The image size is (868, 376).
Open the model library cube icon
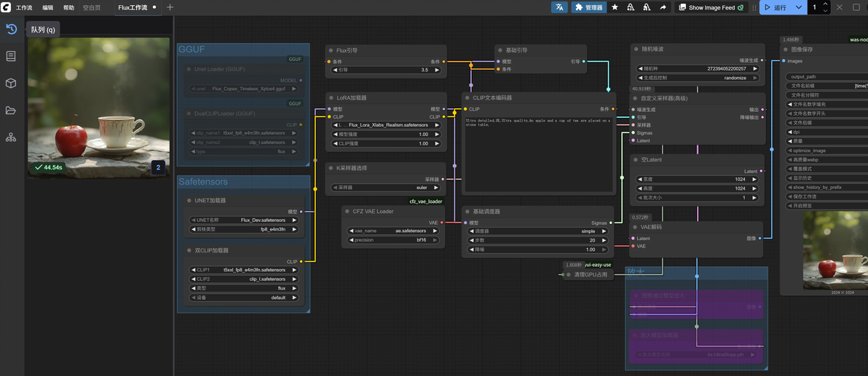click(x=11, y=83)
